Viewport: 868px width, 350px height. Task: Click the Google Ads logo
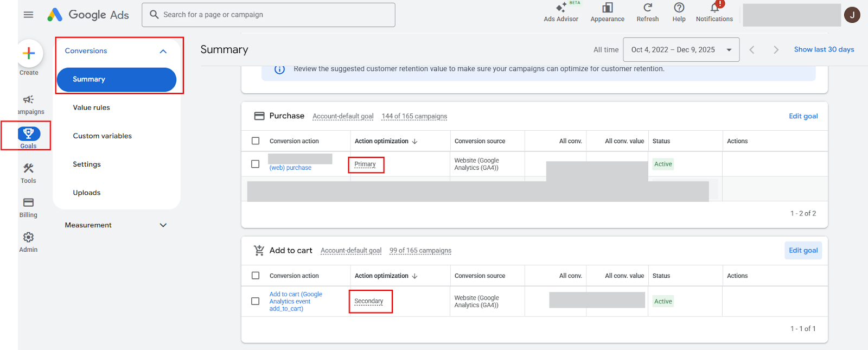tap(88, 15)
